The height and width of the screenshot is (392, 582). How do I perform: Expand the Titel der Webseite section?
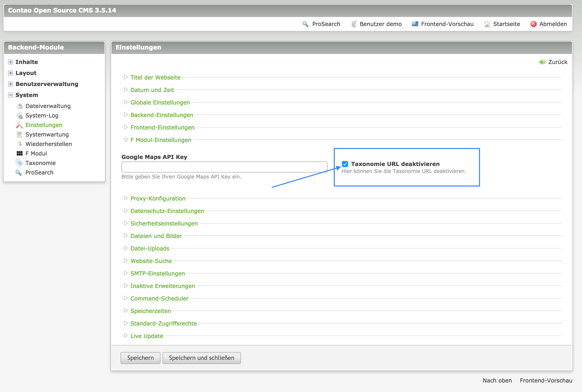[155, 77]
